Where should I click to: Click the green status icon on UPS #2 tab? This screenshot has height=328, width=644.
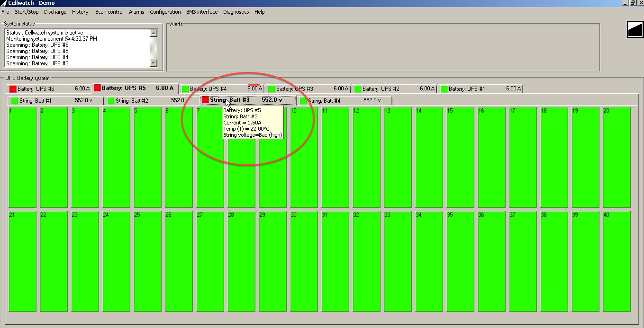click(x=358, y=89)
